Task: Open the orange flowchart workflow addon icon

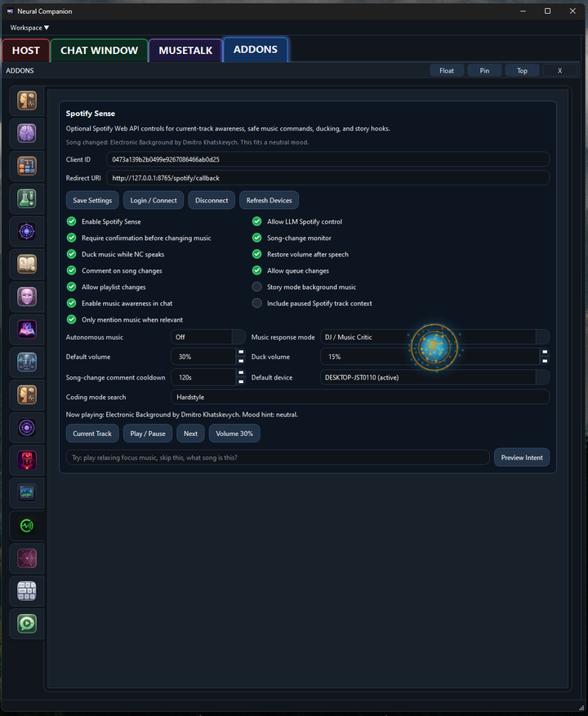Action: (27, 166)
